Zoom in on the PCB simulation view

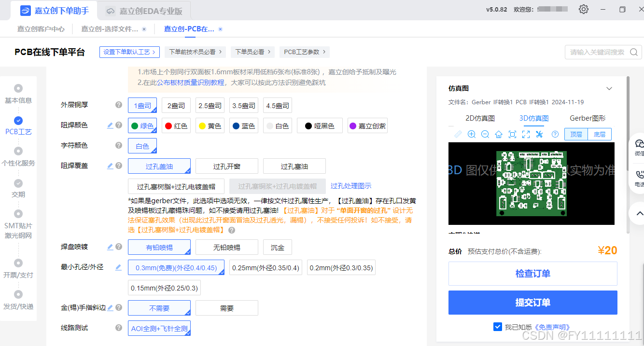[472, 134]
